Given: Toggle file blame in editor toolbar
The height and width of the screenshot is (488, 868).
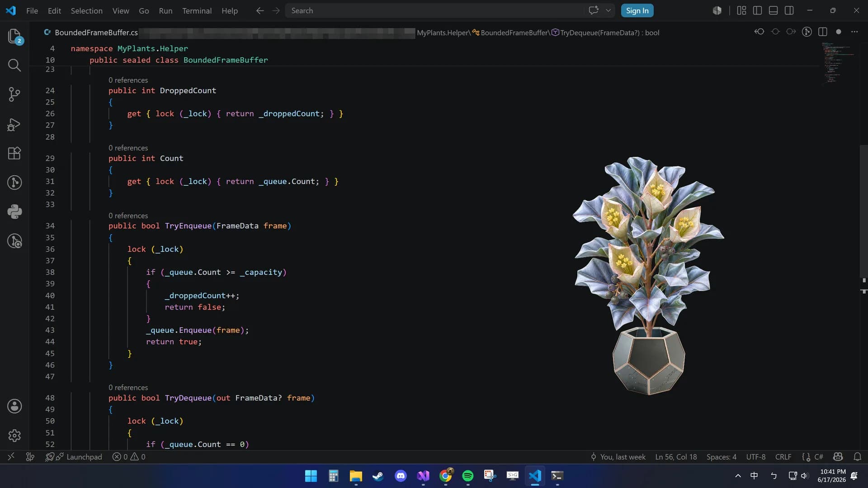Looking at the screenshot, I should (807, 32).
